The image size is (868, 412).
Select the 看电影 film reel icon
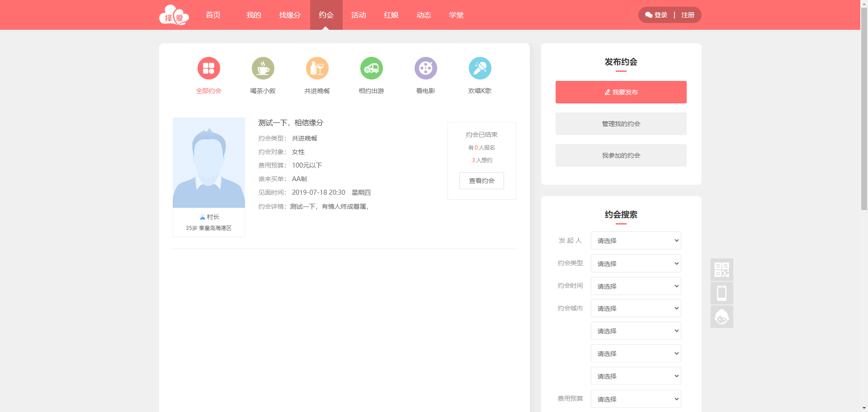(425, 68)
